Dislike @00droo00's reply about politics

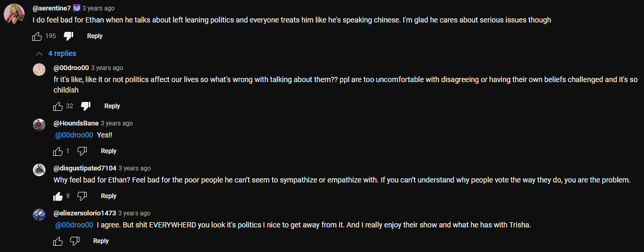(86, 106)
